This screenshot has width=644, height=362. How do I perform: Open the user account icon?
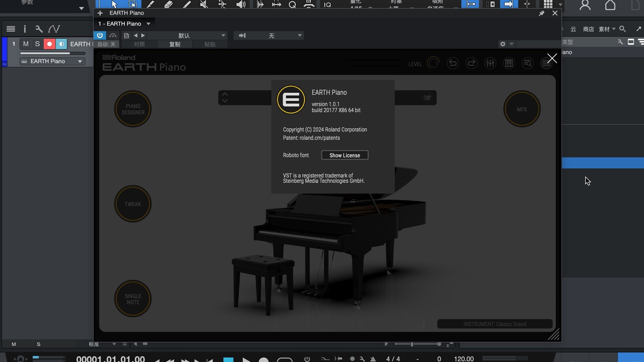click(585, 5)
